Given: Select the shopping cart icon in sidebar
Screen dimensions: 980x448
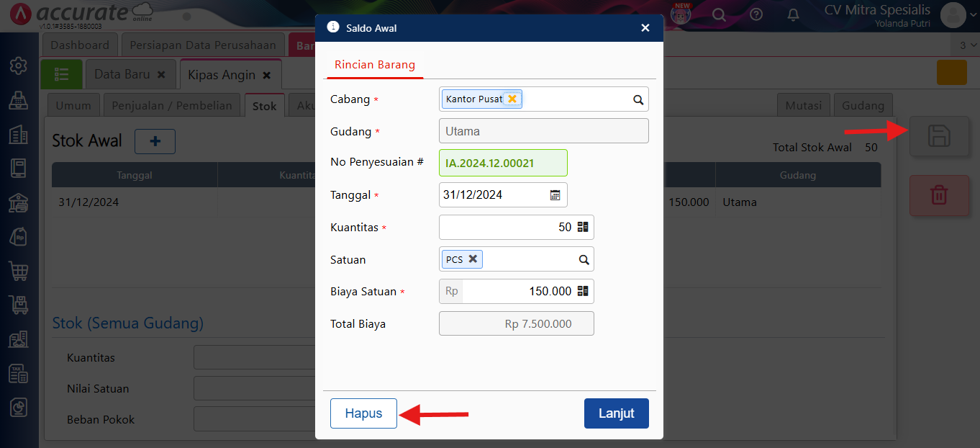Looking at the screenshot, I should (19, 271).
